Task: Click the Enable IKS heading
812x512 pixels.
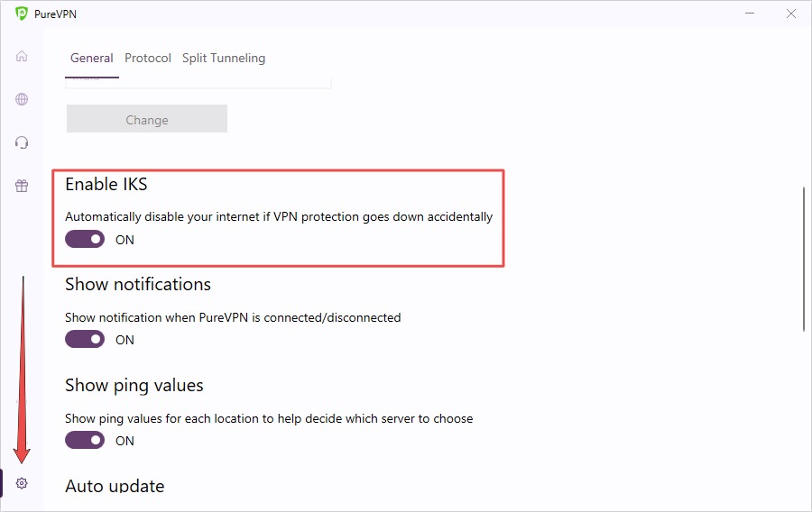Action: tap(106, 184)
